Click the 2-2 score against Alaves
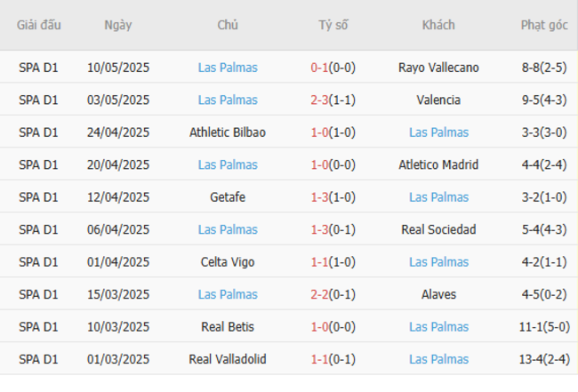This screenshot has width=578, height=392. [320, 294]
